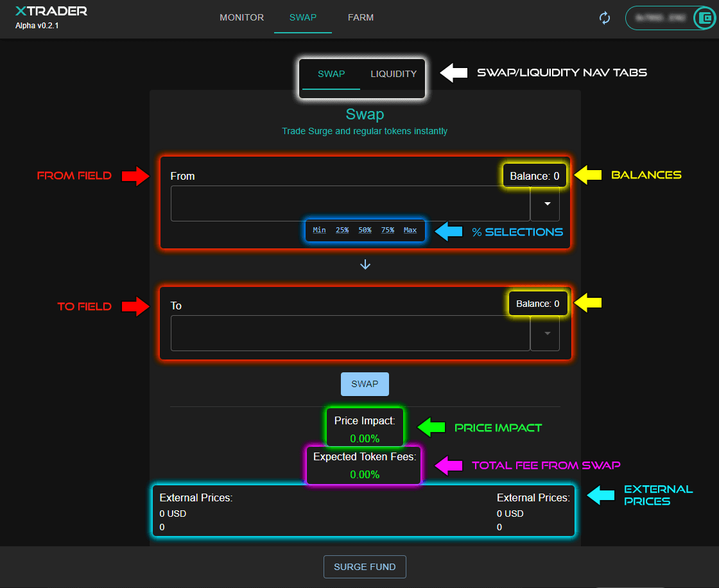Click the XTRADER logo
This screenshot has width=719, height=588.
pyautogui.click(x=51, y=11)
